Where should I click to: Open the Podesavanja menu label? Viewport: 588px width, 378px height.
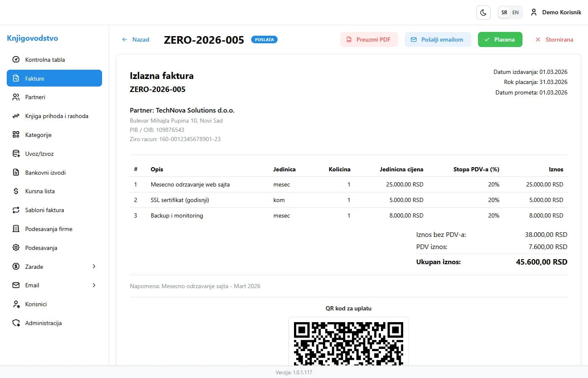(41, 248)
